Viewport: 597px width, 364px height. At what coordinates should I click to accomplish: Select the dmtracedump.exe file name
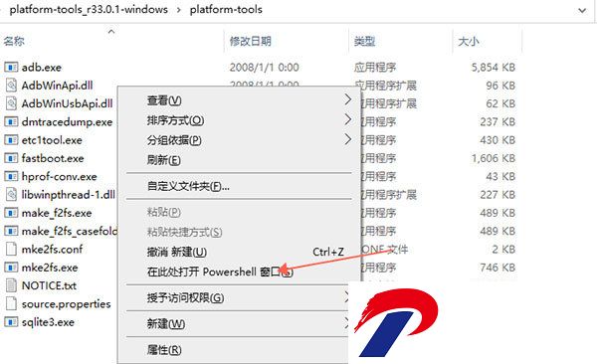tap(67, 122)
